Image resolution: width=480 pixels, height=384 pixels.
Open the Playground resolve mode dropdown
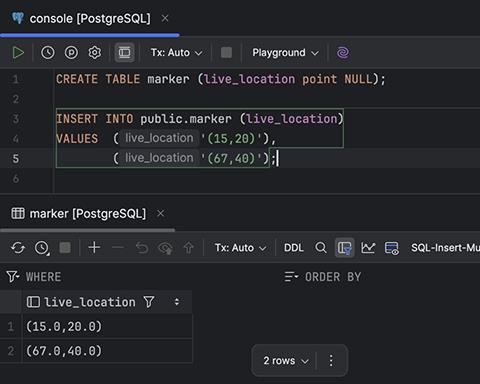click(285, 53)
